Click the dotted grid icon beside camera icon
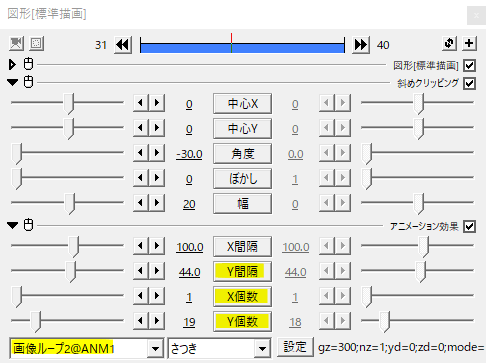Viewport: 486px width, 363px height. [36, 43]
